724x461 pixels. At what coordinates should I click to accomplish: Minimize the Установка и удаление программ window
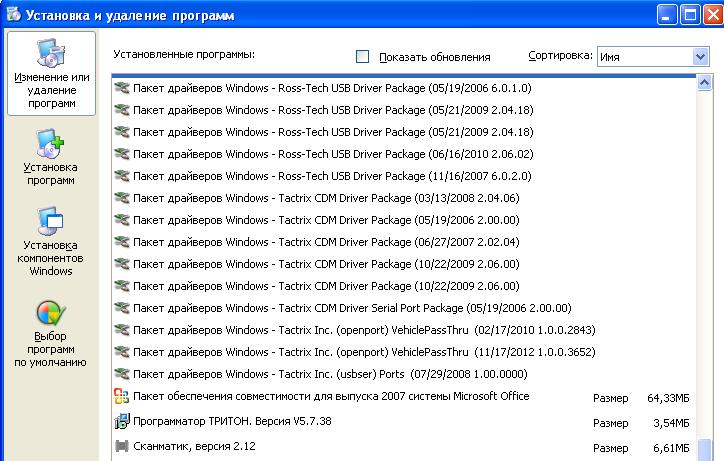(x=666, y=15)
